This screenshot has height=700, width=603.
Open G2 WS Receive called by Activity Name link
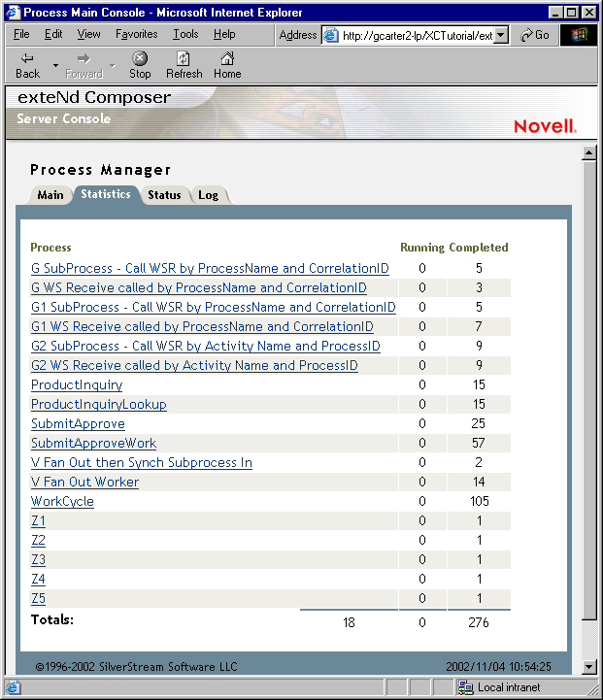click(x=194, y=366)
